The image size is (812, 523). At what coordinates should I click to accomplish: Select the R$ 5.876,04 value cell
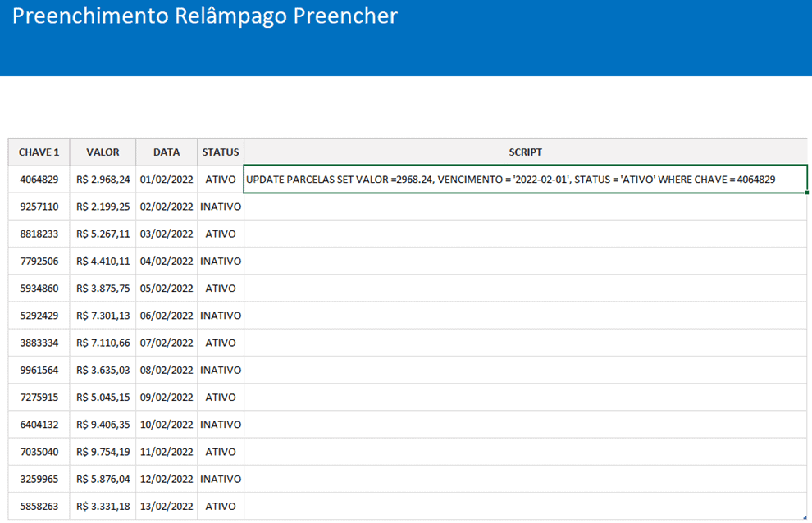coord(103,479)
